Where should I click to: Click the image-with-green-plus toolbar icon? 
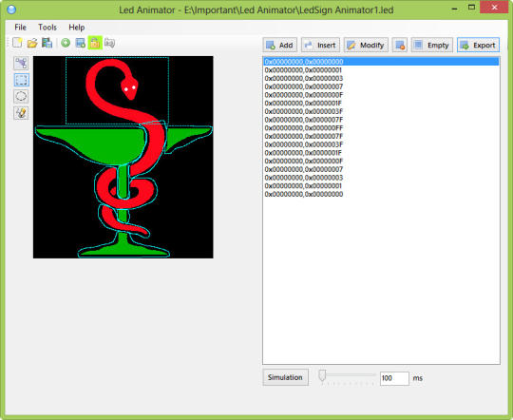[x=80, y=43]
